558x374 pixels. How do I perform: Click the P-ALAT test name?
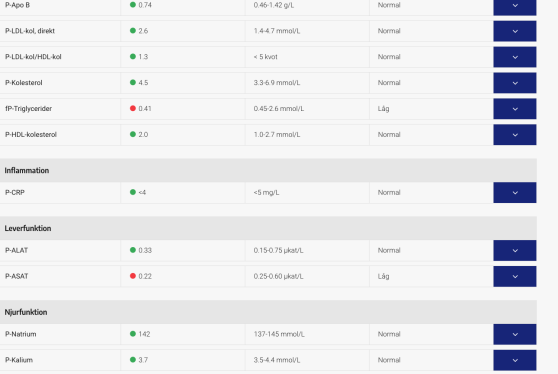[16, 251]
